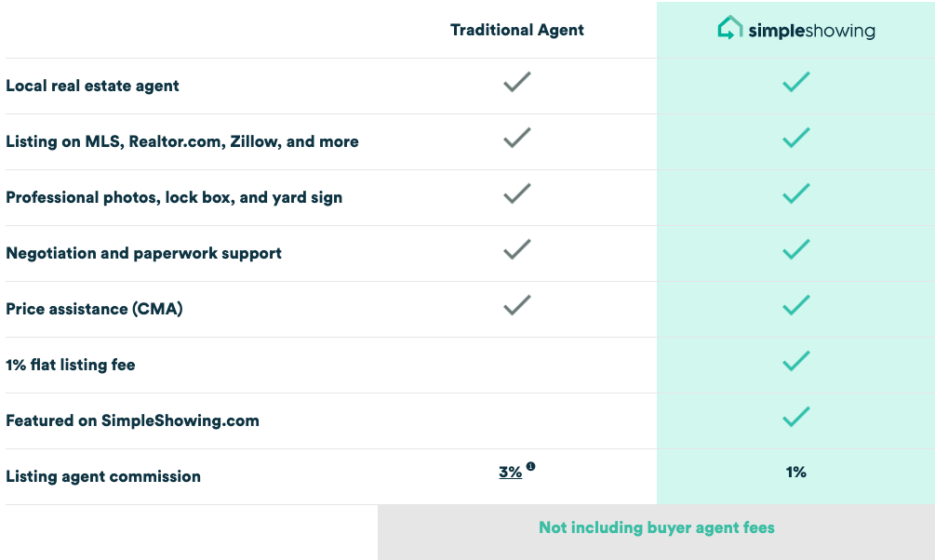The height and width of the screenshot is (560, 935).
Task: Click the underlined 3% commission link
Action: click(510, 473)
